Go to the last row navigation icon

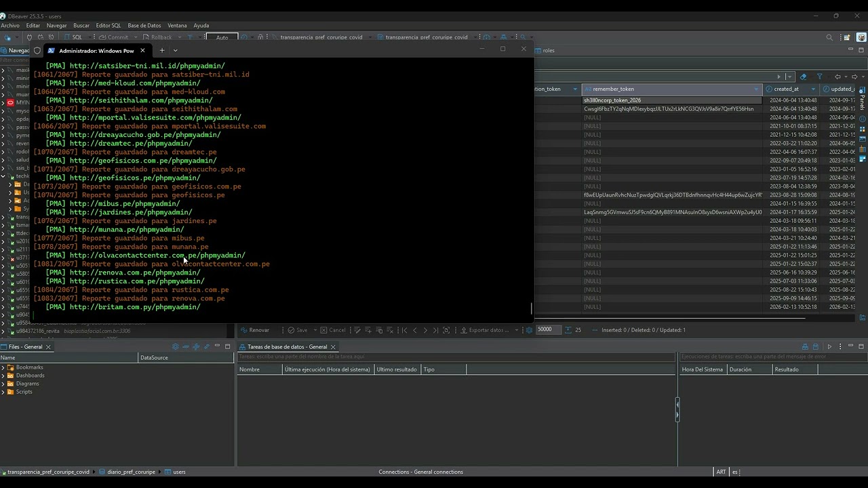(435, 330)
